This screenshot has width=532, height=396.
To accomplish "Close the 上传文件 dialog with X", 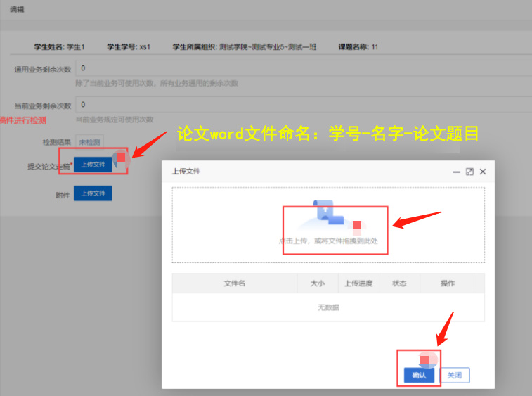I will (x=483, y=171).
